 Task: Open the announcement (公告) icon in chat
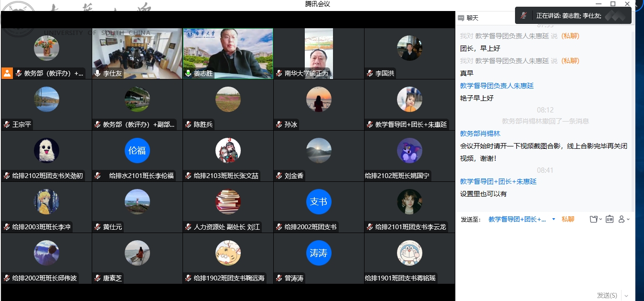click(x=610, y=219)
